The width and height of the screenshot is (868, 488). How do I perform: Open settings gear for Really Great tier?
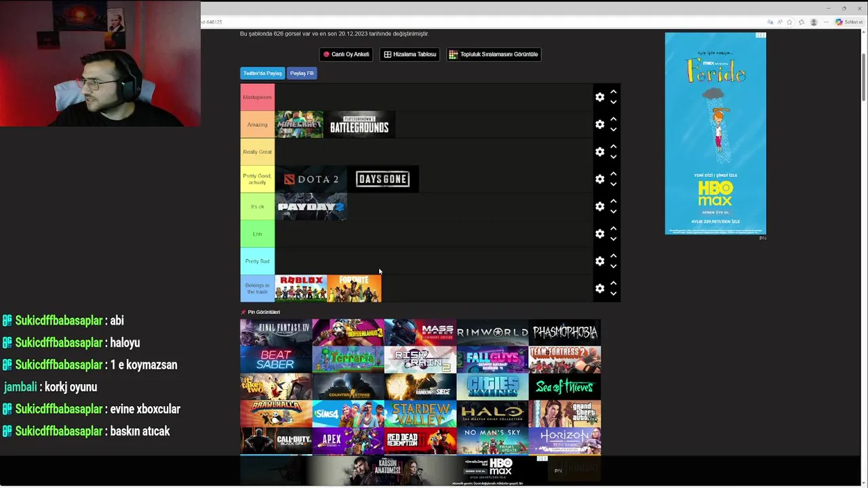[x=599, y=152]
